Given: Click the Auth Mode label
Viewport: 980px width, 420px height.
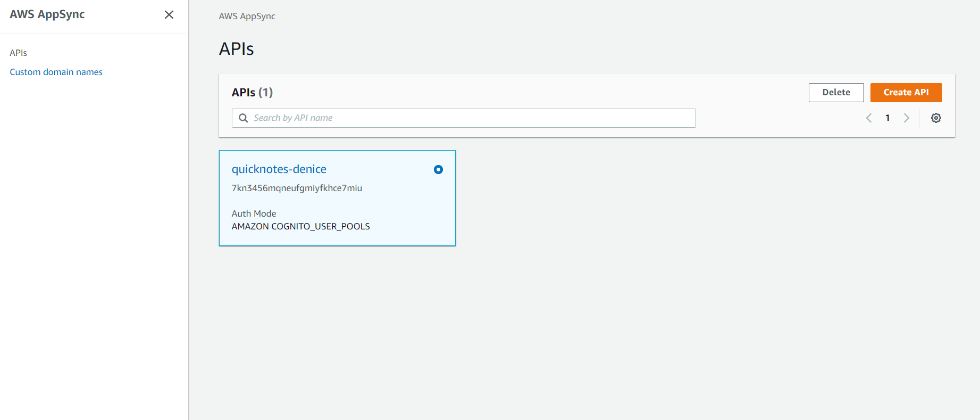Looking at the screenshot, I should click(254, 213).
